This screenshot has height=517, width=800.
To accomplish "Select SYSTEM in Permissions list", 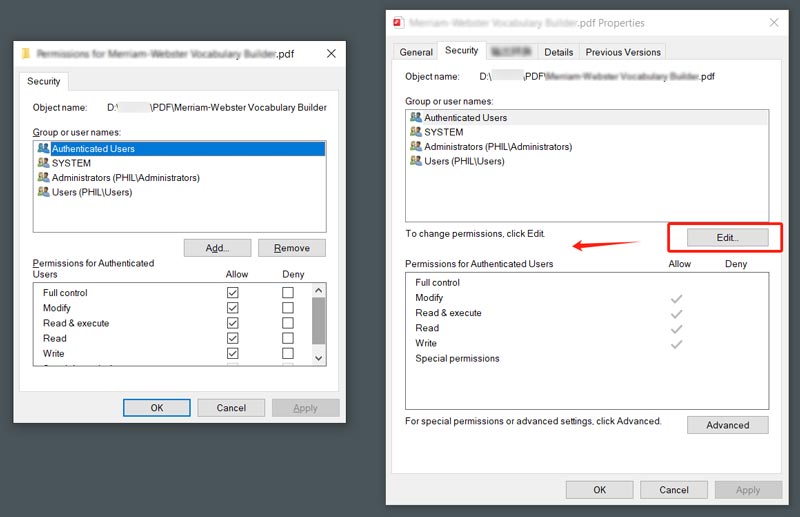I will click(180, 163).
